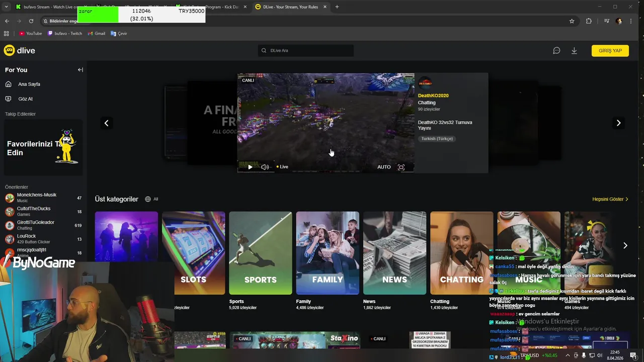Open recommended channel CultofTheDucks
This screenshot has width=644, height=362.
[x=43, y=211]
